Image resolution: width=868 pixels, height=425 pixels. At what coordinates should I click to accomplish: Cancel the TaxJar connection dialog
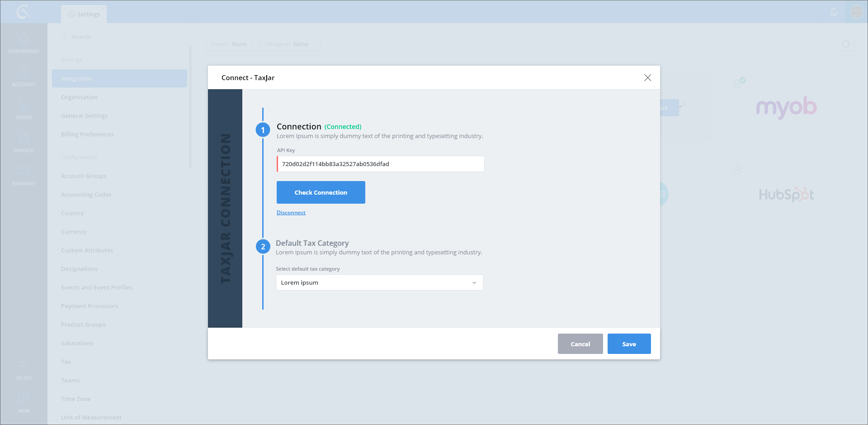click(580, 344)
